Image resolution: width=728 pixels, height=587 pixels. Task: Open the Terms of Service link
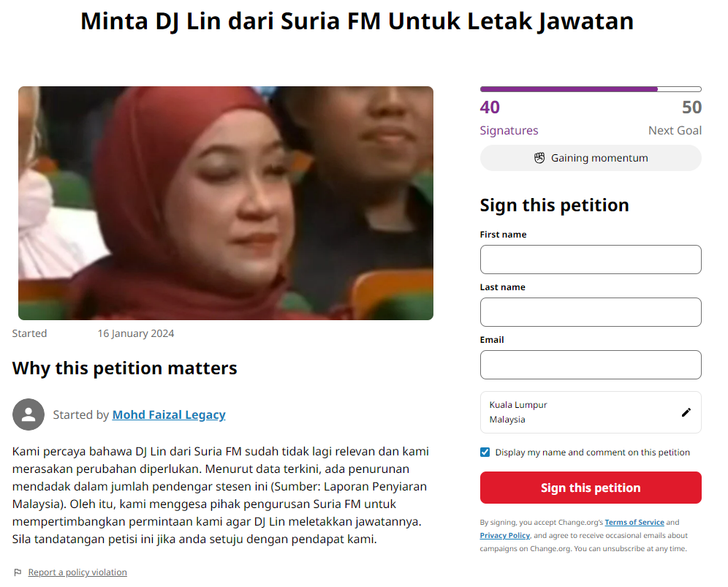coord(634,522)
